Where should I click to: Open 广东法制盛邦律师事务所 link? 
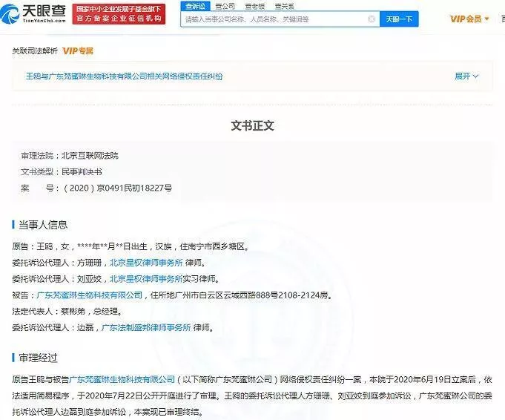coord(146,327)
